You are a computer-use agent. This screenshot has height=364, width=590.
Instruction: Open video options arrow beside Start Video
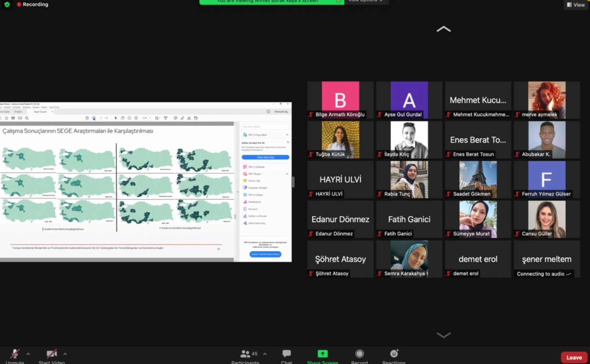pyautogui.click(x=65, y=354)
